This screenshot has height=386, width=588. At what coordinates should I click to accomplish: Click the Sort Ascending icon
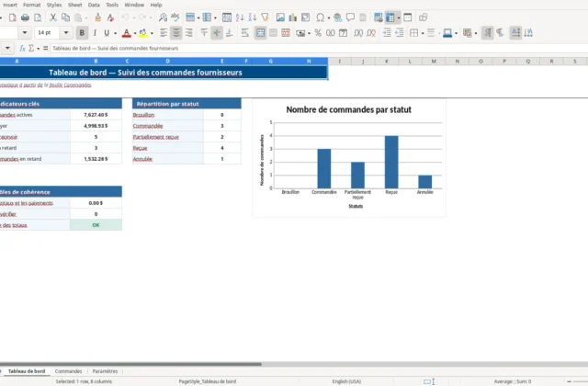click(x=240, y=17)
